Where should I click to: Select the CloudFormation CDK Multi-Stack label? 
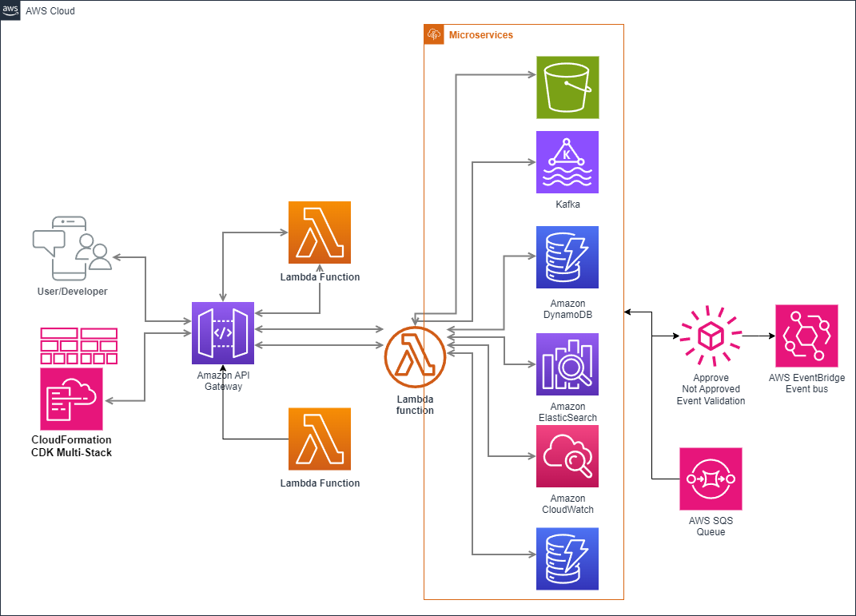(x=71, y=445)
